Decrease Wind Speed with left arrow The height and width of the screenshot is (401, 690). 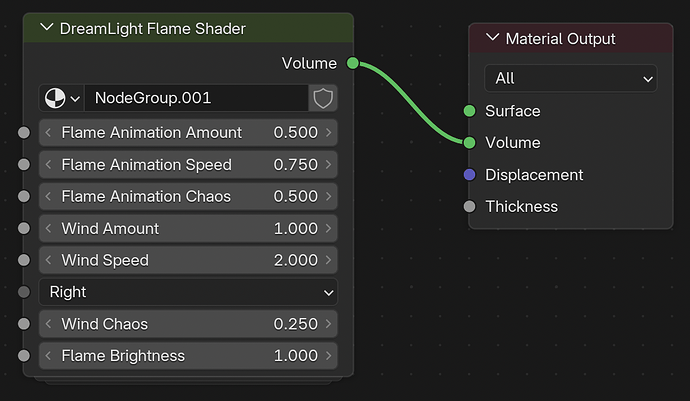point(48,260)
